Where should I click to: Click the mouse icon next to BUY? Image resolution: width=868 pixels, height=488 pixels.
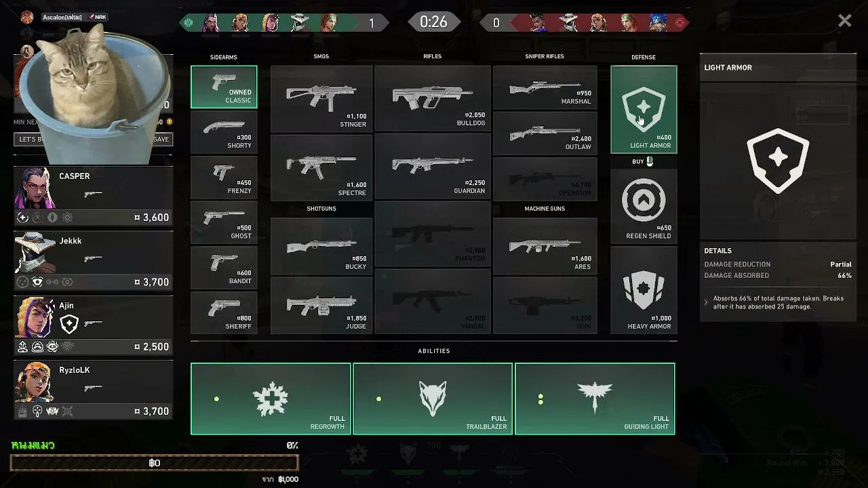(x=650, y=161)
